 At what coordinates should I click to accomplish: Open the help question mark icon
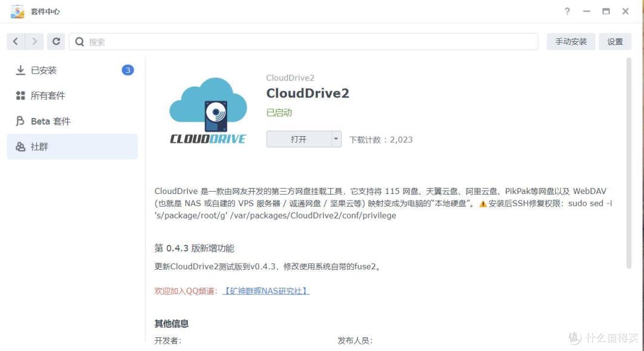click(567, 11)
